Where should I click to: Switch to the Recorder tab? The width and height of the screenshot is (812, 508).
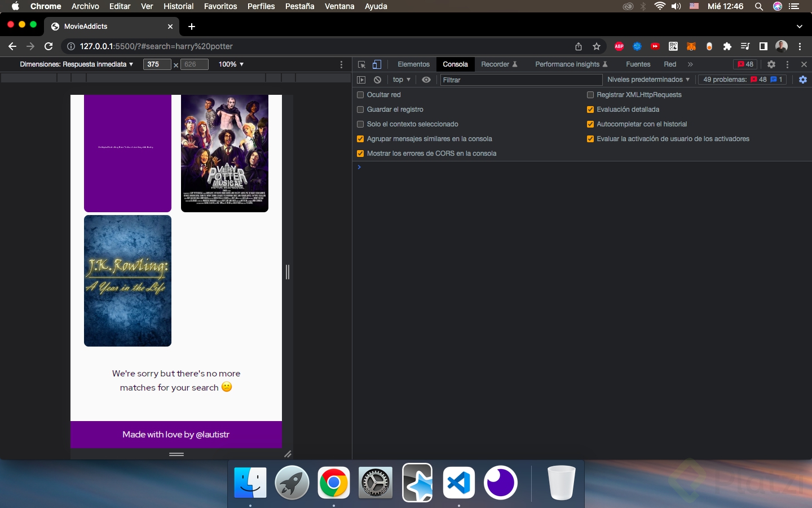pos(499,64)
